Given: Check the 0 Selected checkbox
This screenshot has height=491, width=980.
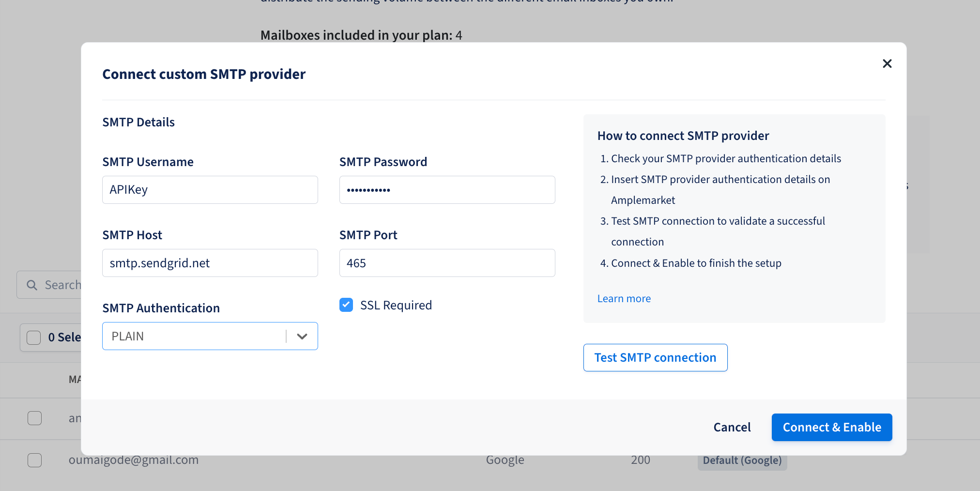Looking at the screenshot, I should (x=34, y=338).
